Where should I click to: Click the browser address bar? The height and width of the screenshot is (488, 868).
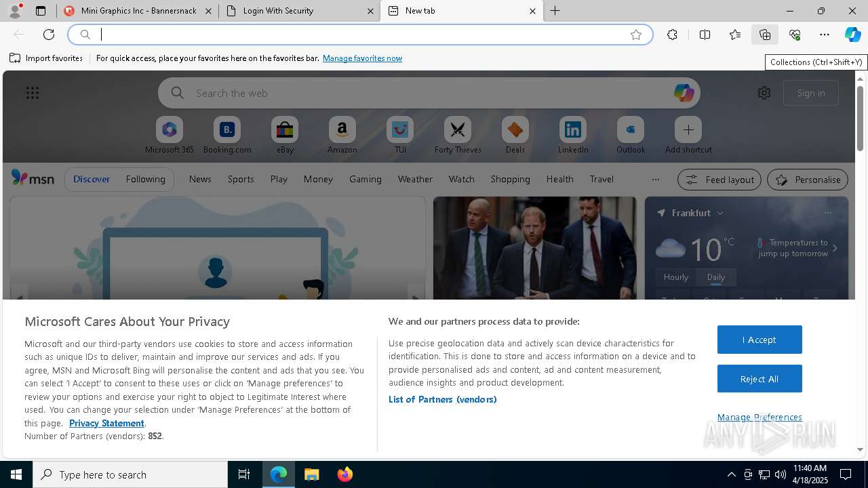point(359,35)
